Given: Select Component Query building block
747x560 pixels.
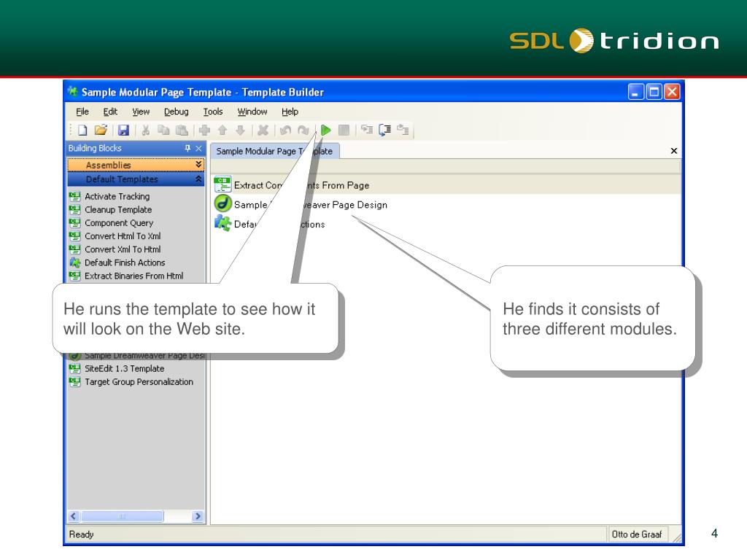Looking at the screenshot, I should [x=119, y=223].
